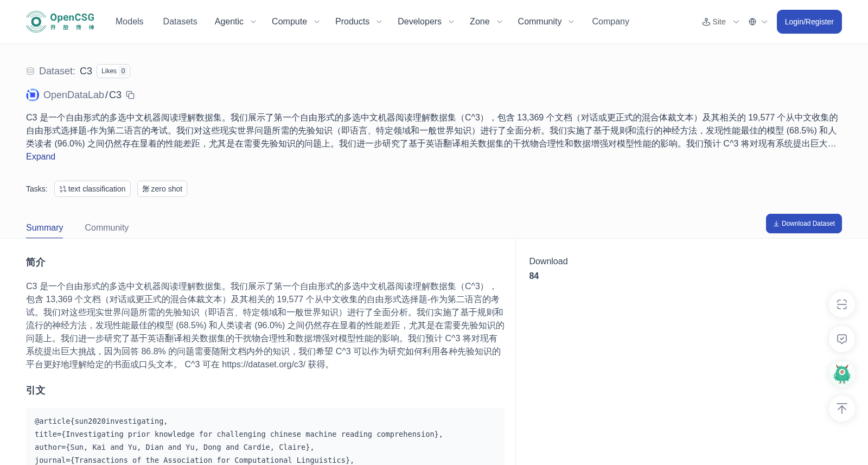Image resolution: width=868 pixels, height=465 pixels.
Task: Select the zero shot task tag
Action: [x=162, y=189]
